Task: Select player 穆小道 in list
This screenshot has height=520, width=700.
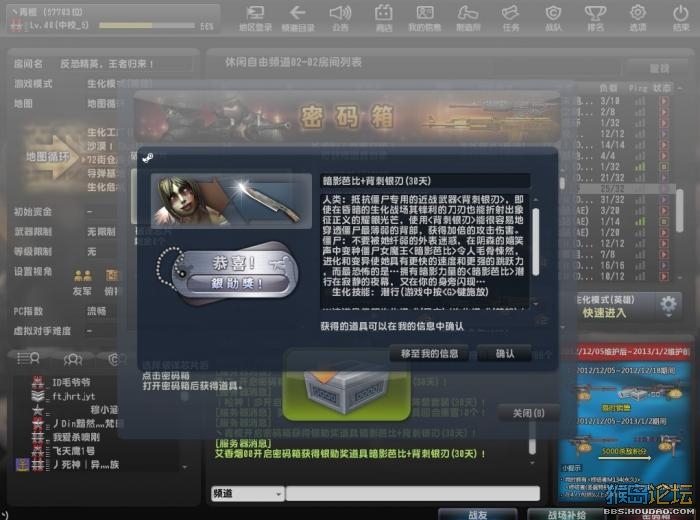Action: pyautogui.click(x=104, y=409)
